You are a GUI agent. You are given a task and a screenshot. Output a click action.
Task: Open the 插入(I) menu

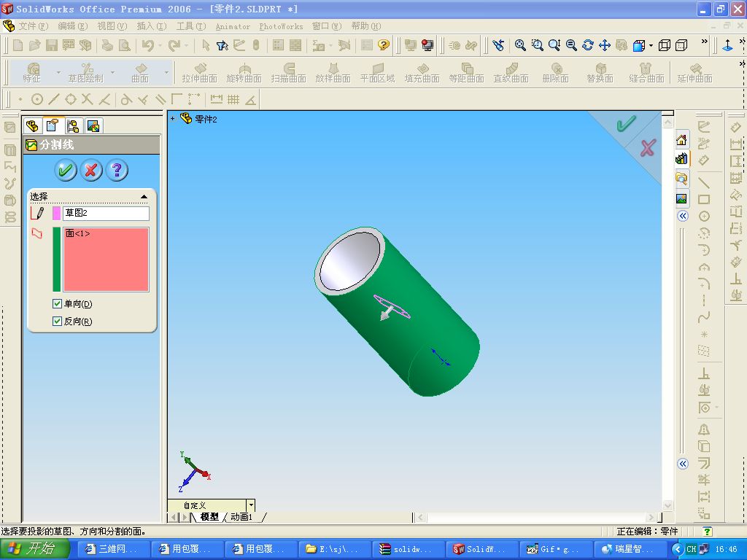tap(152, 26)
